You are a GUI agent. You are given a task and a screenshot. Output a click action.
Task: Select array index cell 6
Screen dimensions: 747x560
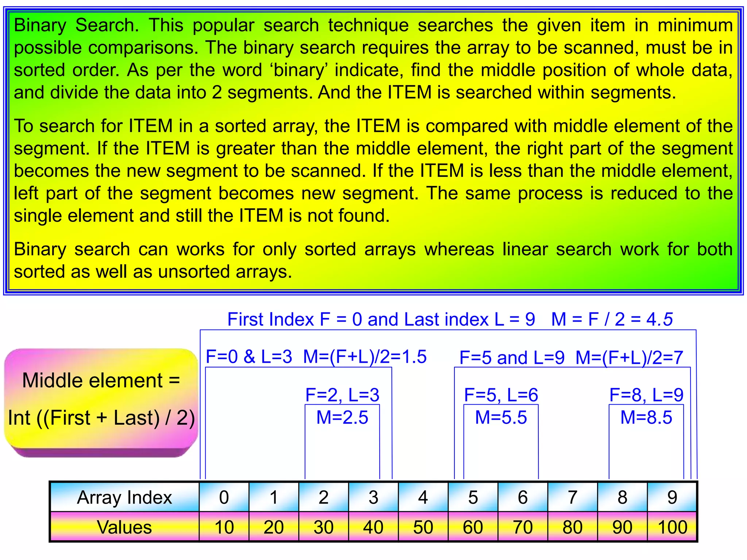(523, 497)
